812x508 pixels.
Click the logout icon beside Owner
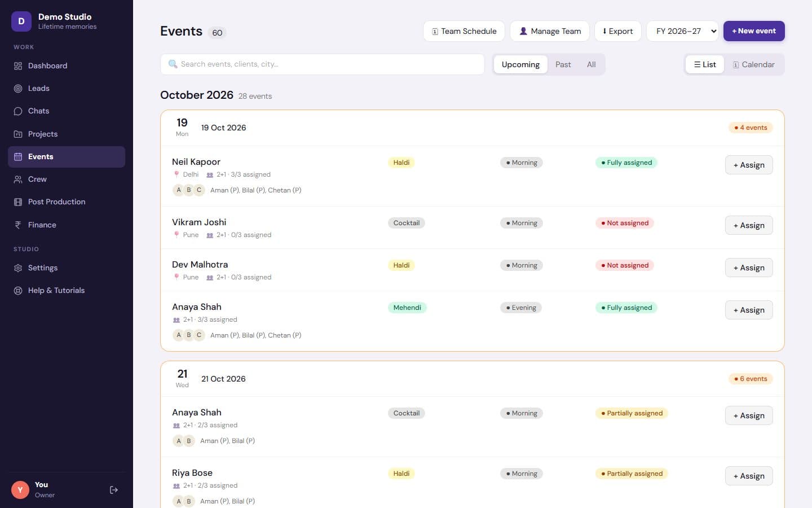click(114, 490)
